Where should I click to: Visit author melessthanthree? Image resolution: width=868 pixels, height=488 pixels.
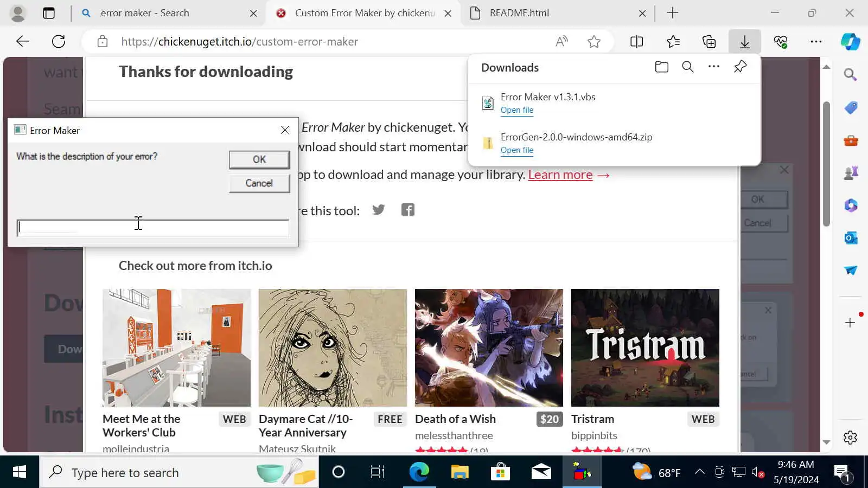(454, 436)
